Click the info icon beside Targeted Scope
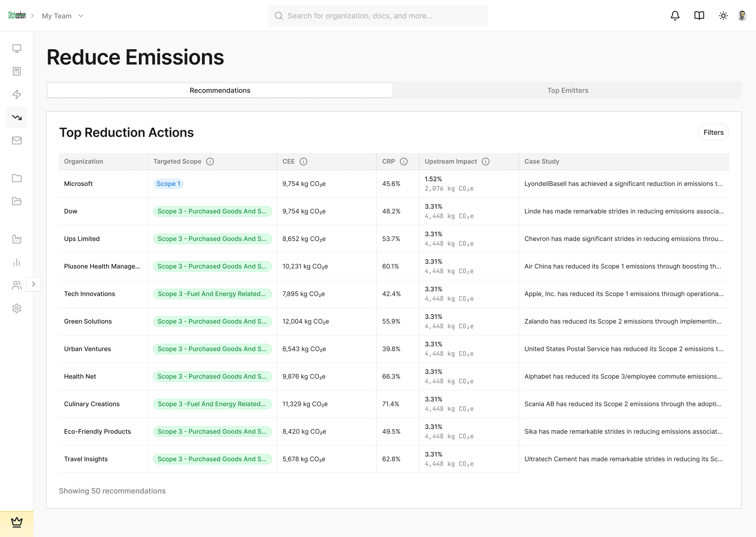The height and width of the screenshot is (537, 756). (210, 161)
